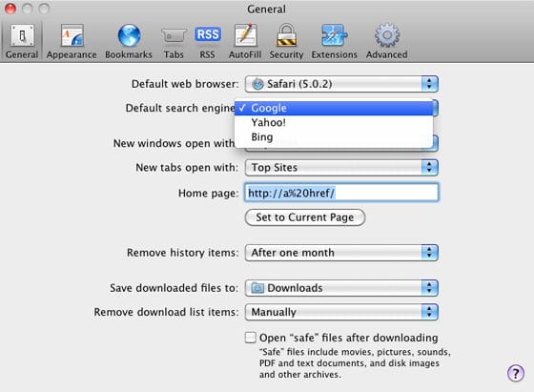Image resolution: width=534 pixels, height=392 pixels.
Task: Open Remove download list items dropdown
Action: [x=341, y=312]
